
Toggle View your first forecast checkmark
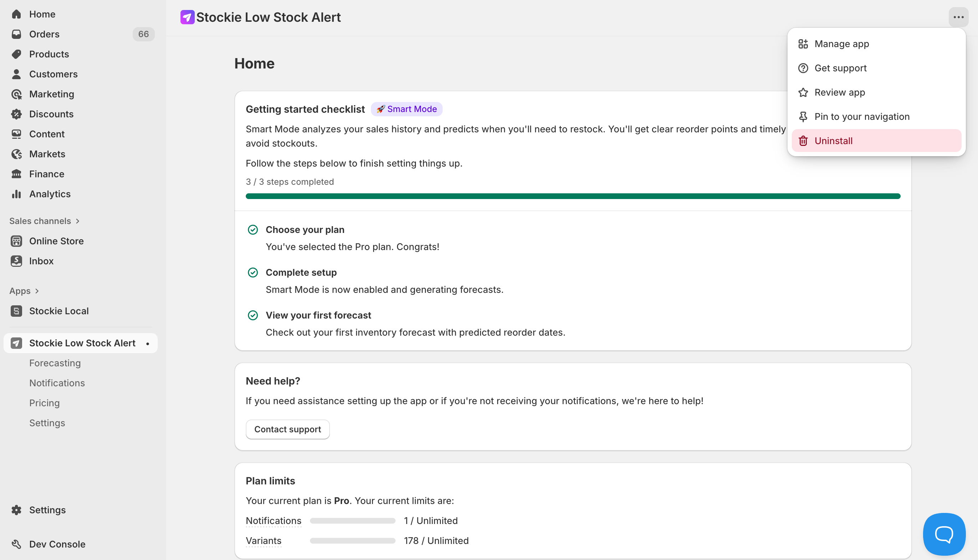coord(253,315)
